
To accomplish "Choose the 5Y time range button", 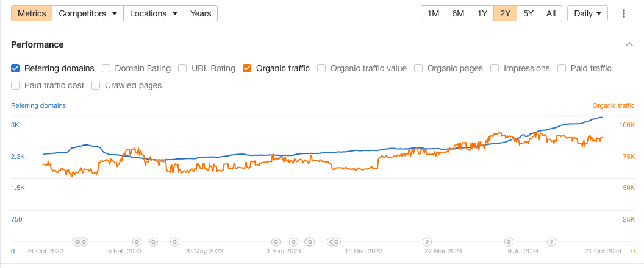I will point(528,13).
